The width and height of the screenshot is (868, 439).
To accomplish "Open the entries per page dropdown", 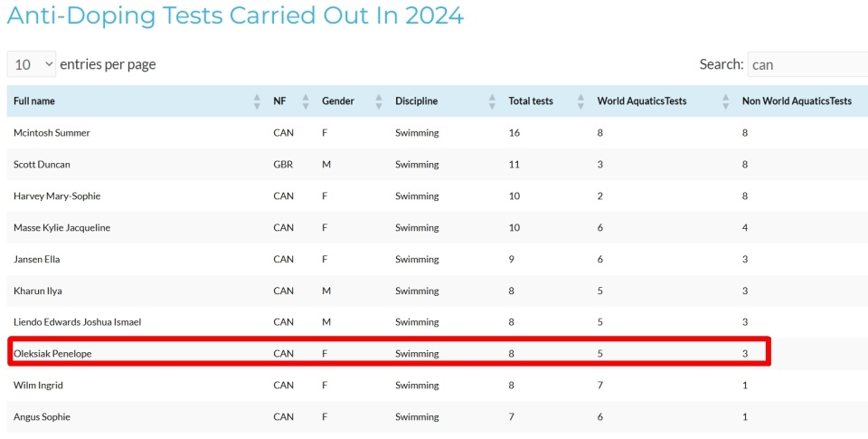I will (x=32, y=64).
